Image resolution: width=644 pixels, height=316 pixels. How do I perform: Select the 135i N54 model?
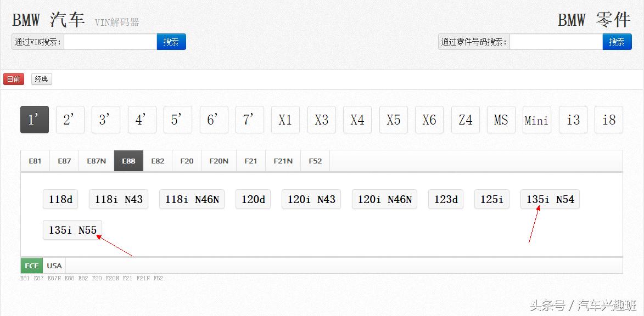point(550,200)
